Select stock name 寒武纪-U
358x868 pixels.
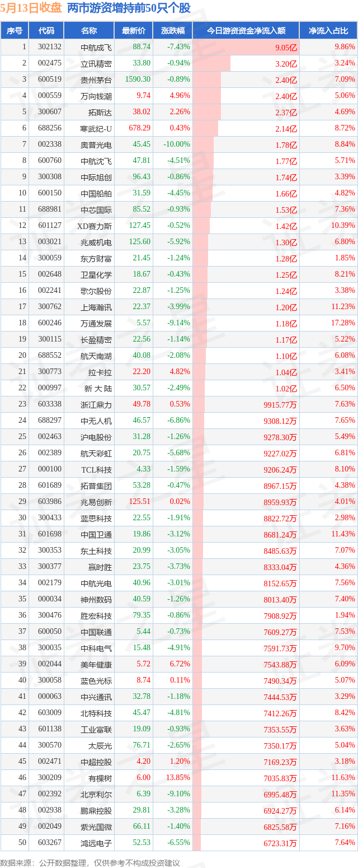96,129
